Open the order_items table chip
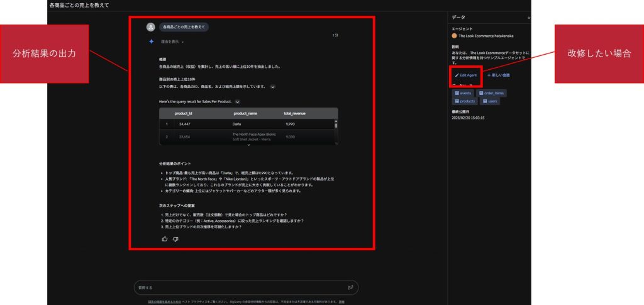The image size is (644, 305). (491, 93)
